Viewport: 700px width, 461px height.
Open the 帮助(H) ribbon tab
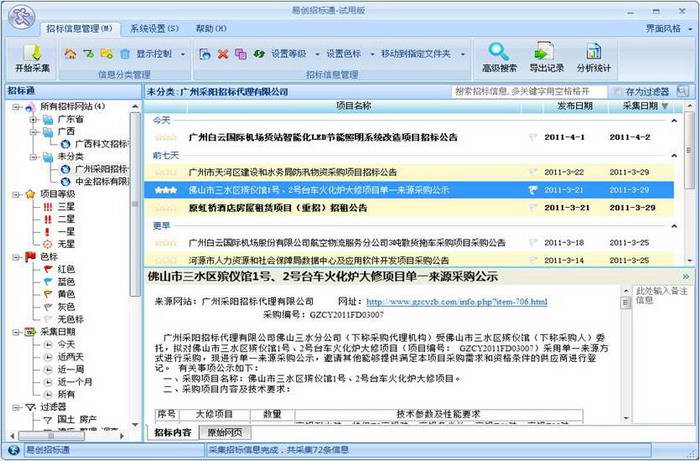coord(211,29)
